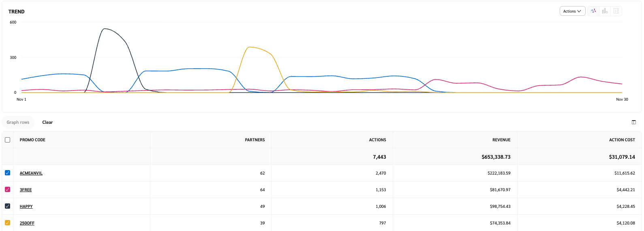Sort by the Revenue column header
The image size is (644, 231).
click(x=501, y=140)
